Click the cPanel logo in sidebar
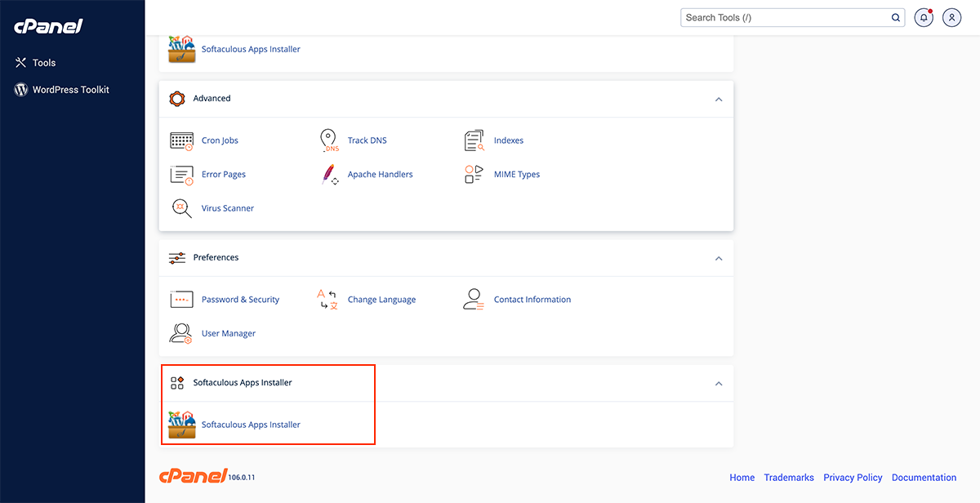The width and height of the screenshot is (980, 503). click(48, 27)
